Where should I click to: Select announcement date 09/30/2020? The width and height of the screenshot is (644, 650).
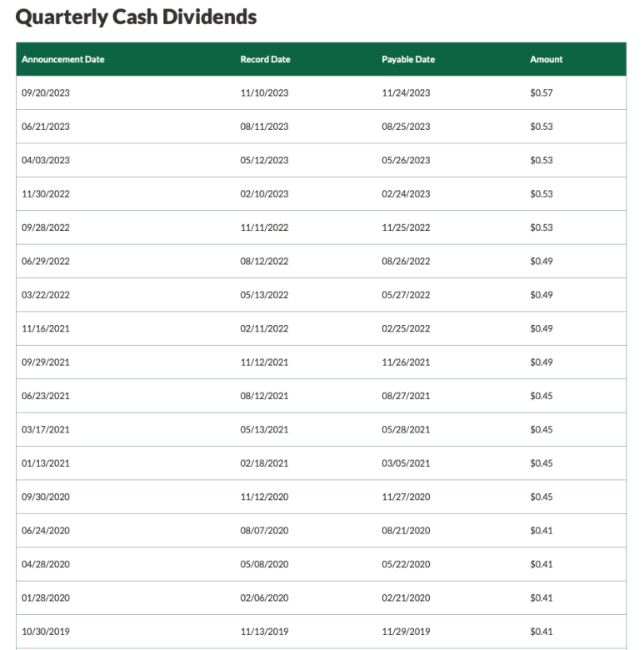pos(46,497)
